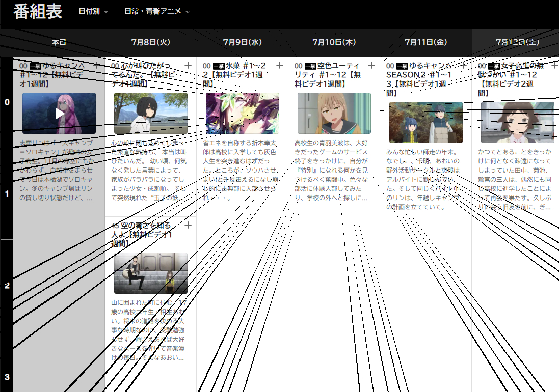Open the 空色ユーティリティ thumbnail image
Viewport: 559px width, 392px height.
(334, 113)
